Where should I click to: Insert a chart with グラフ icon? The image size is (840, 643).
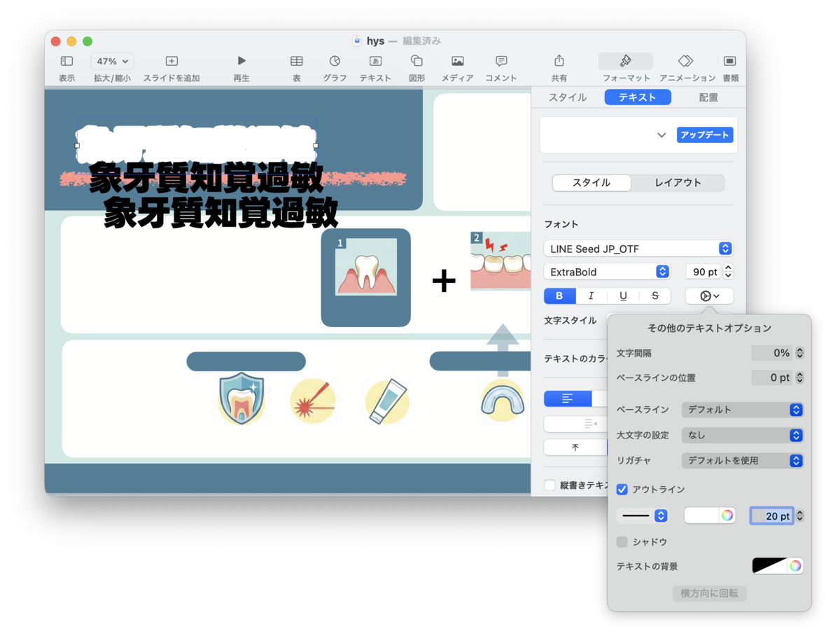point(335,62)
